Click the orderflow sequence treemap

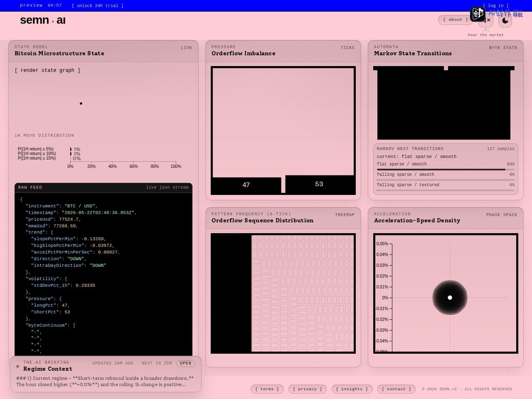[283, 293]
